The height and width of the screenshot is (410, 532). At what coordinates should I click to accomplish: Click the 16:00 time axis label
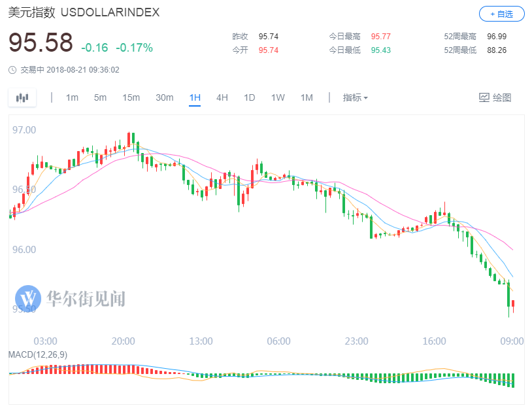(434, 341)
